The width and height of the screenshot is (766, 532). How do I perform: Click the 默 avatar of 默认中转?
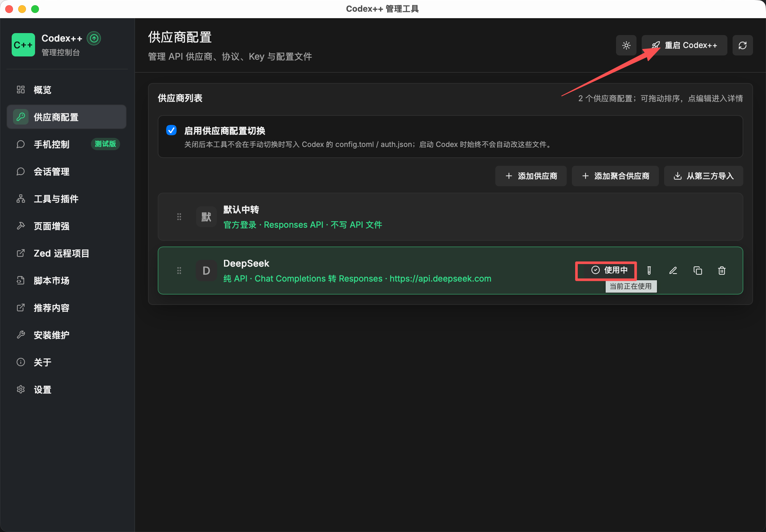point(206,217)
